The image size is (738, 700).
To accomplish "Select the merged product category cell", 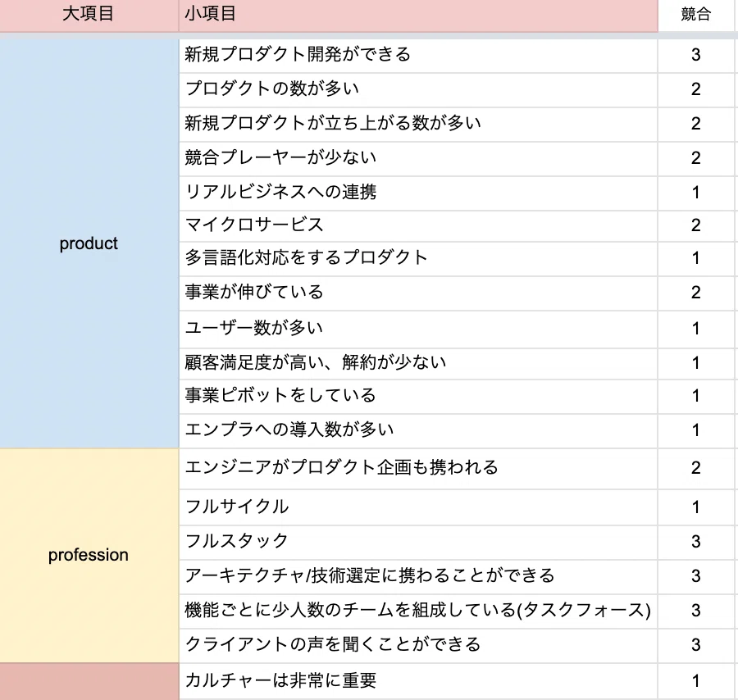I will (x=89, y=243).
